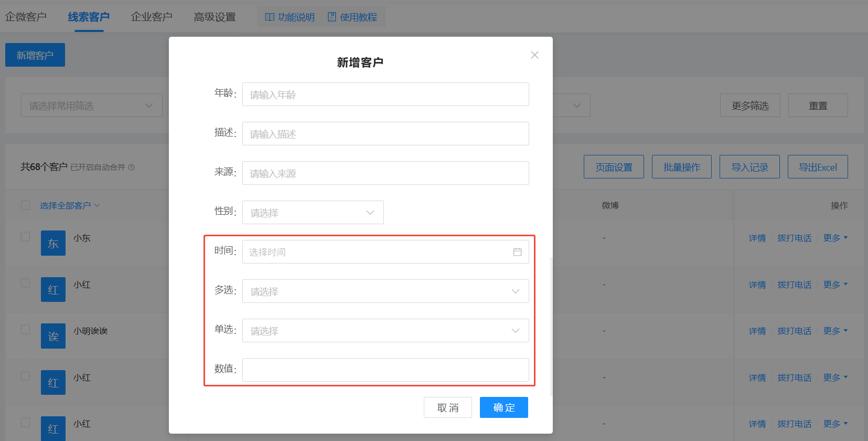The width and height of the screenshot is (868, 441).
Task: Open 详情 for 小明诶诶 row
Action: pyautogui.click(x=757, y=331)
